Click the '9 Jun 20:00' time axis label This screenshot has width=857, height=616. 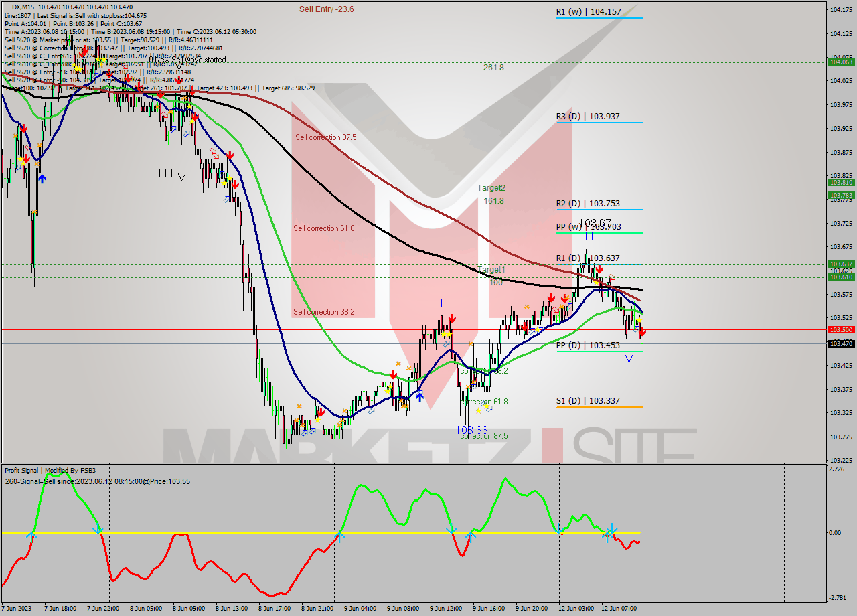coord(532,609)
